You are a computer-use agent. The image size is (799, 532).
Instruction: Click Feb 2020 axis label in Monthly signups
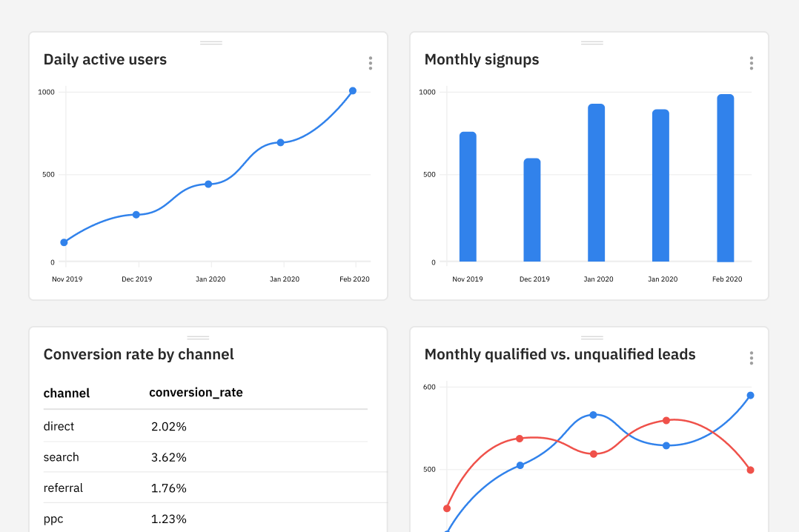[727, 279]
